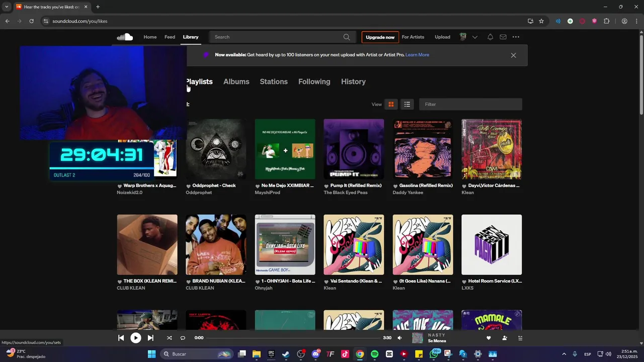Open Spotify from the taskbar
644x362 pixels.
click(x=374, y=354)
